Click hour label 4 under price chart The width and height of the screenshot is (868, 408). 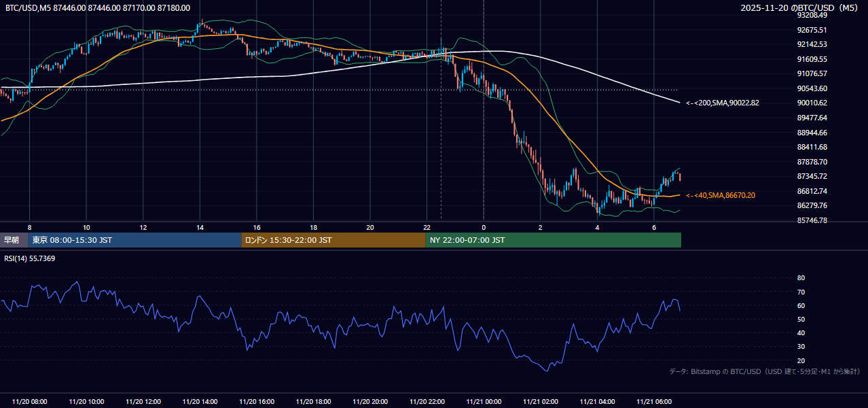pyautogui.click(x=597, y=227)
